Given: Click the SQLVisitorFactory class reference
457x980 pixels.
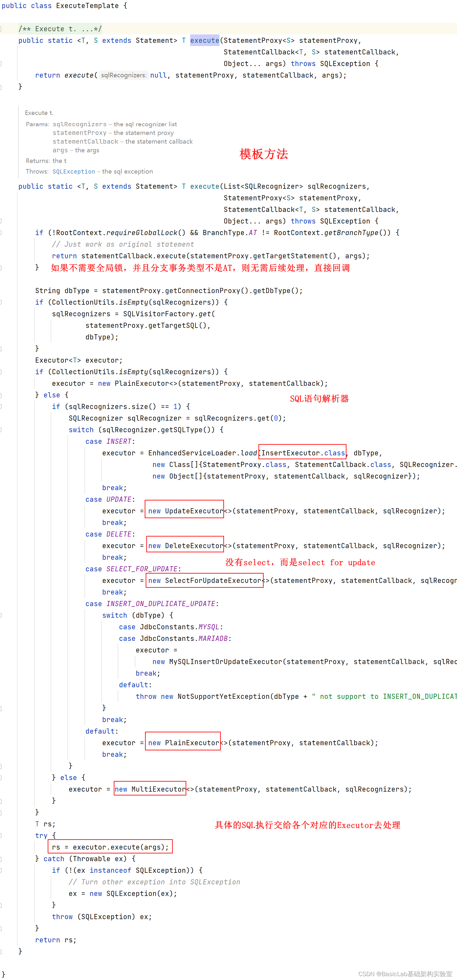Looking at the screenshot, I should tap(159, 314).
